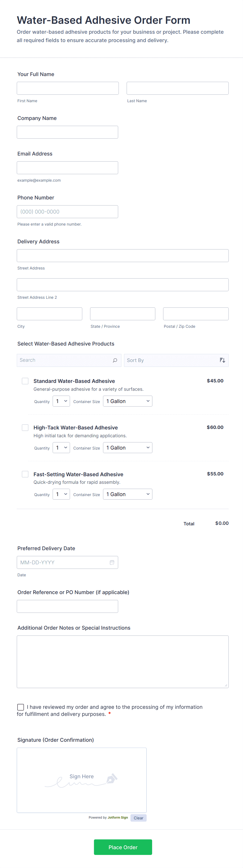Click the Sort By order icon
Image resolution: width=243 pixels, height=868 pixels.
(x=222, y=360)
